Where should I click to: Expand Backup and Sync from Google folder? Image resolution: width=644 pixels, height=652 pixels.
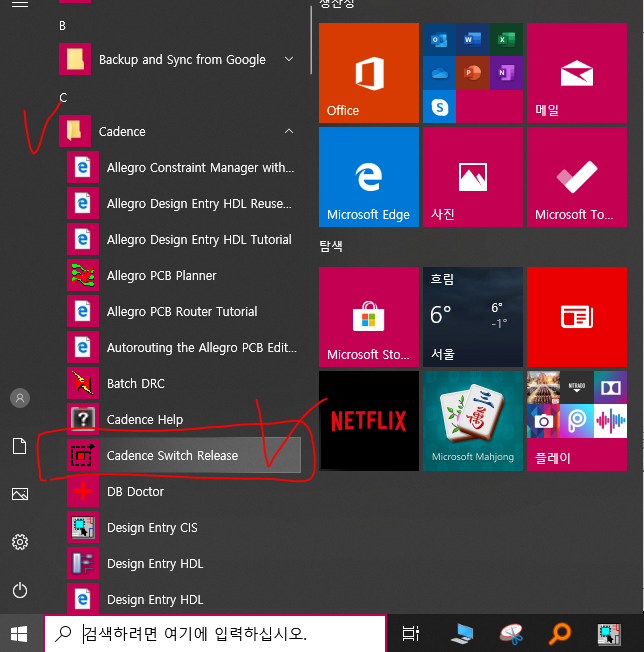pos(289,59)
